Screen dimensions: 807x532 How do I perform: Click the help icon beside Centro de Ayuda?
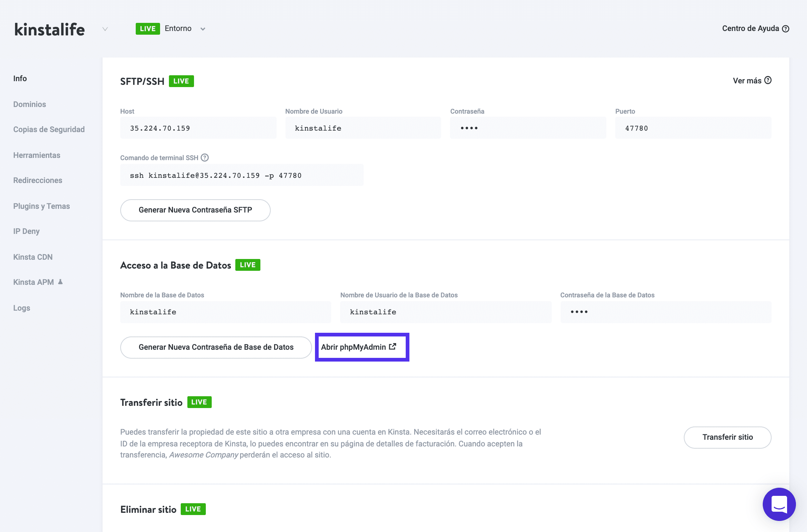(786, 28)
